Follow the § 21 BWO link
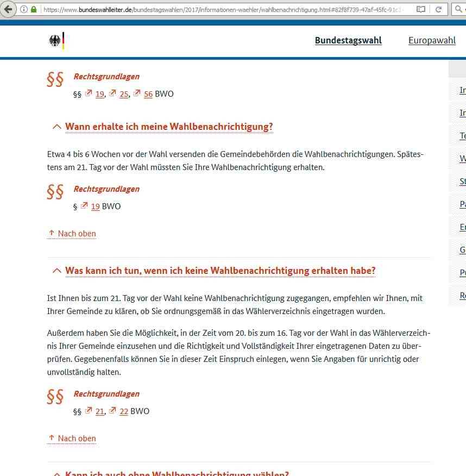466x476 pixels. (99, 411)
